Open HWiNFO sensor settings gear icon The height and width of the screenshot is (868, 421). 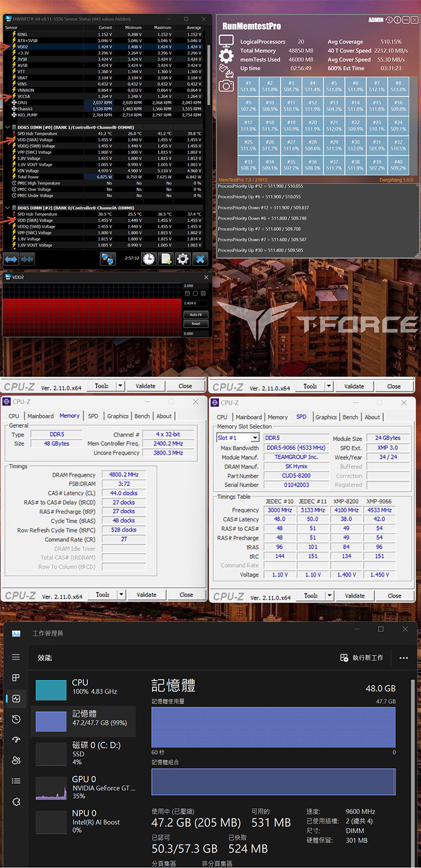tap(183, 259)
